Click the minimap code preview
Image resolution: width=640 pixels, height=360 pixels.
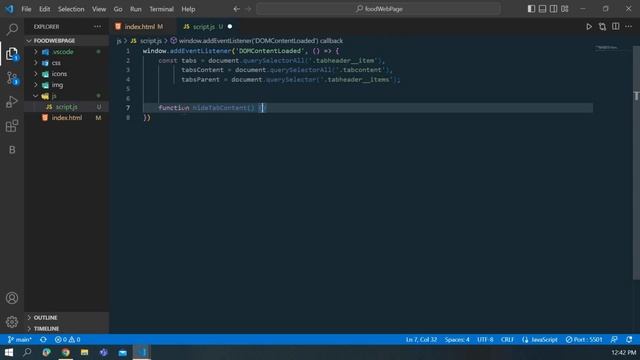pyautogui.click(x=607, y=48)
